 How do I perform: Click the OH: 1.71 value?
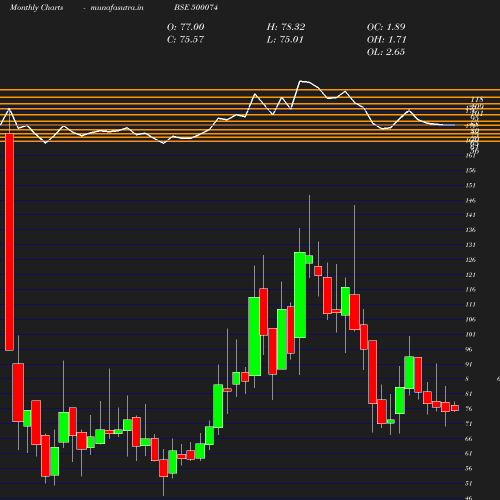pyautogui.click(x=386, y=39)
